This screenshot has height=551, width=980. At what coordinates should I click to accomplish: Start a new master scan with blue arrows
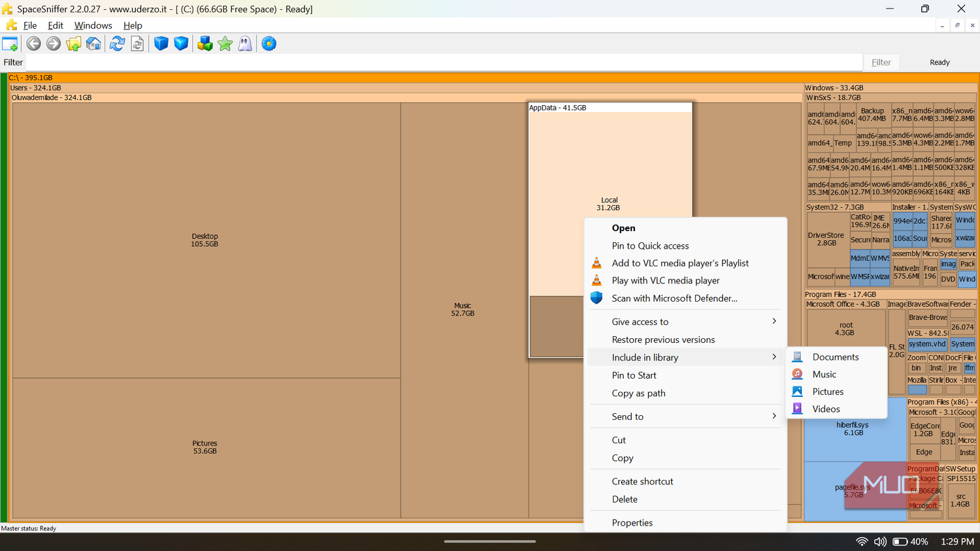117,44
